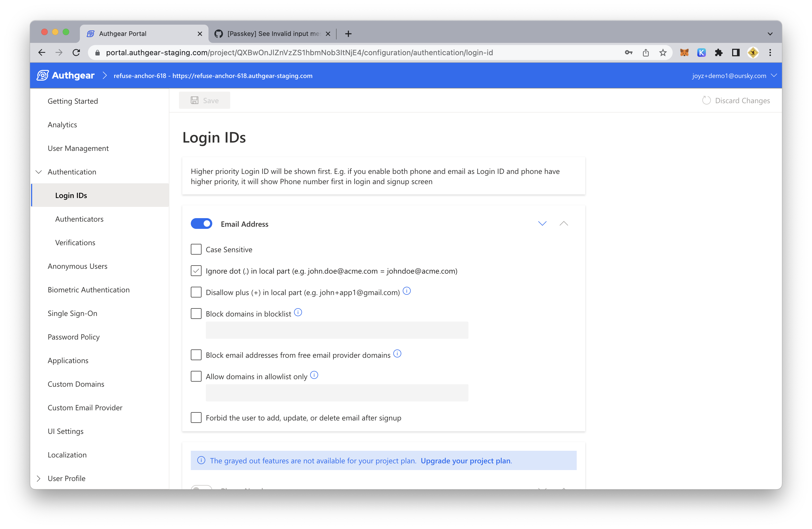Click the info icon beside Block domains in blocklist
The height and width of the screenshot is (529, 812).
[x=298, y=312]
